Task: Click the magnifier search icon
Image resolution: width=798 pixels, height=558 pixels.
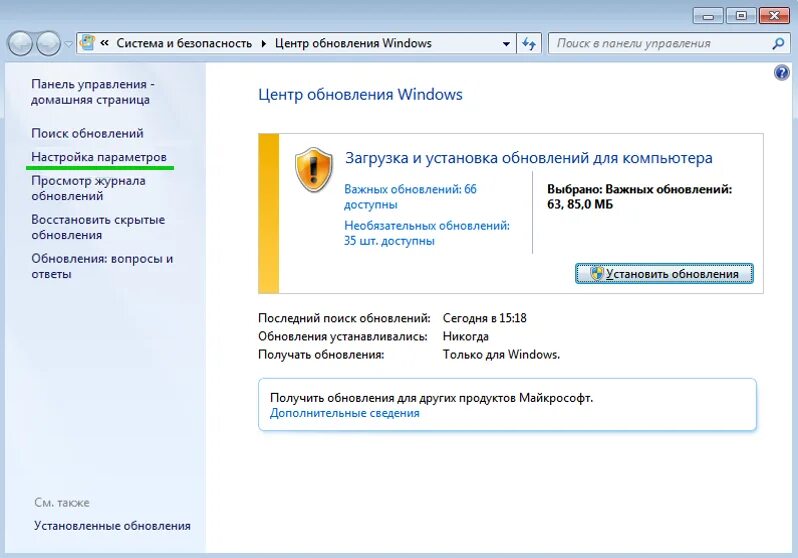Action: click(778, 44)
